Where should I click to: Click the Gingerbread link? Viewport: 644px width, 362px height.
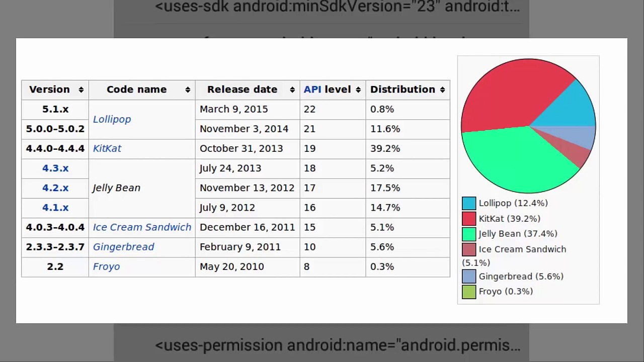pyautogui.click(x=123, y=247)
